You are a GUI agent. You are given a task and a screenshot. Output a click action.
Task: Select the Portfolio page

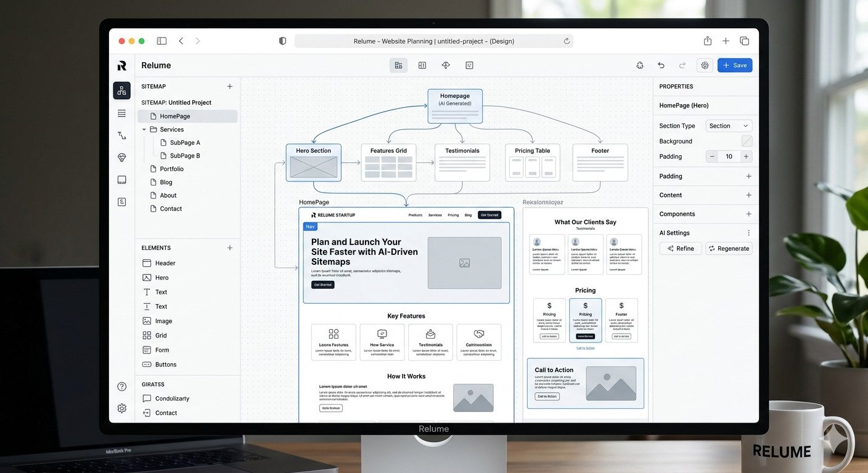pyautogui.click(x=167, y=169)
